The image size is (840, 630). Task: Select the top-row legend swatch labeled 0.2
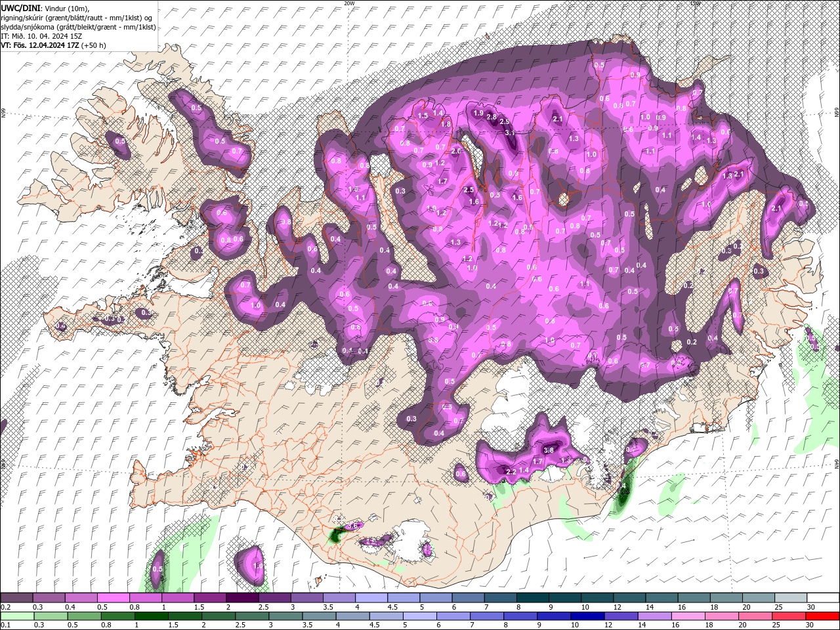point(16,598)
